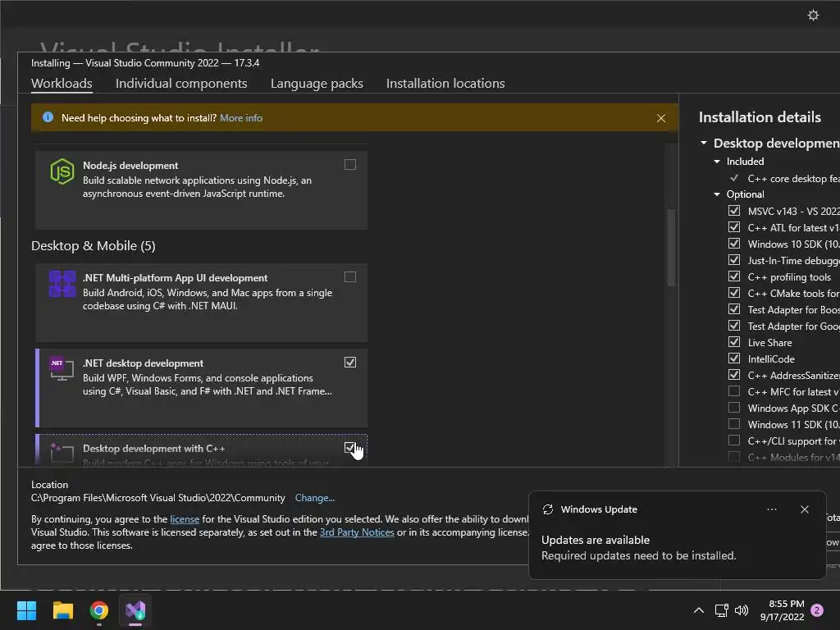The width and height of the screenshot is (840, 630).
Task: Toggle the C++ AddressSanitizer checkbox
Action: click(x=734, y=375)
